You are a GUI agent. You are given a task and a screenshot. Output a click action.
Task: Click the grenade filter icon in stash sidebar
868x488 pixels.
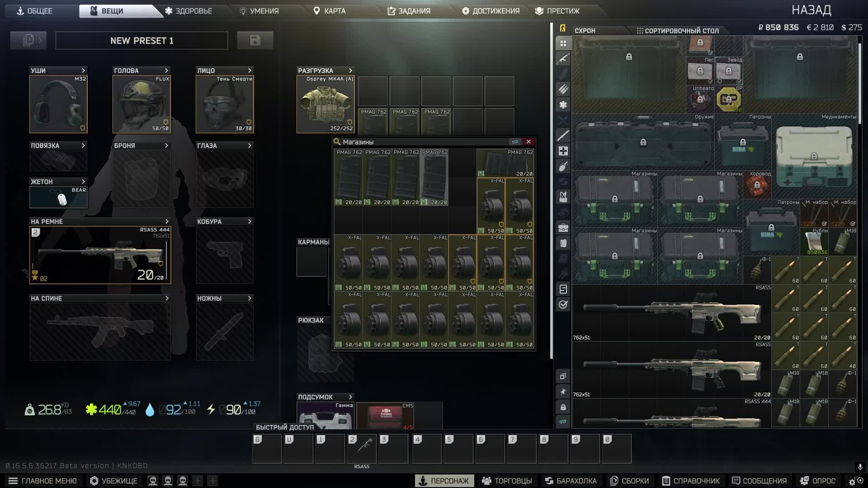(x=563, y=166)
